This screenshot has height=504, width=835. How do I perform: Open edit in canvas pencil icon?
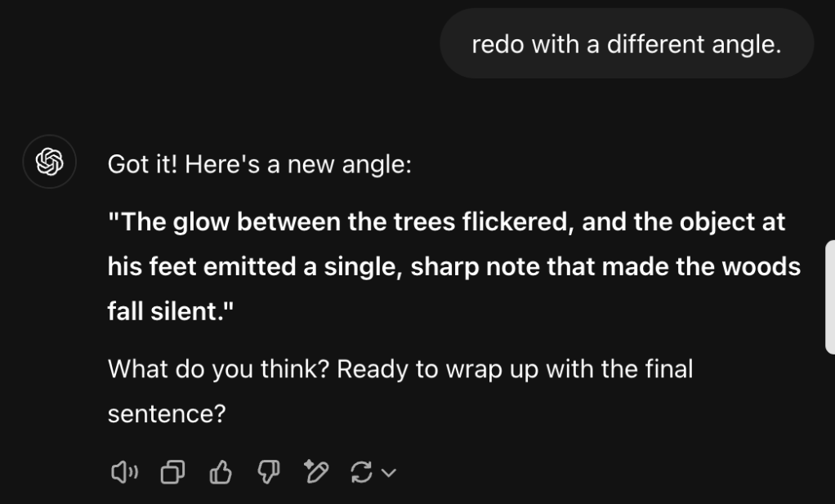[315, 471]
